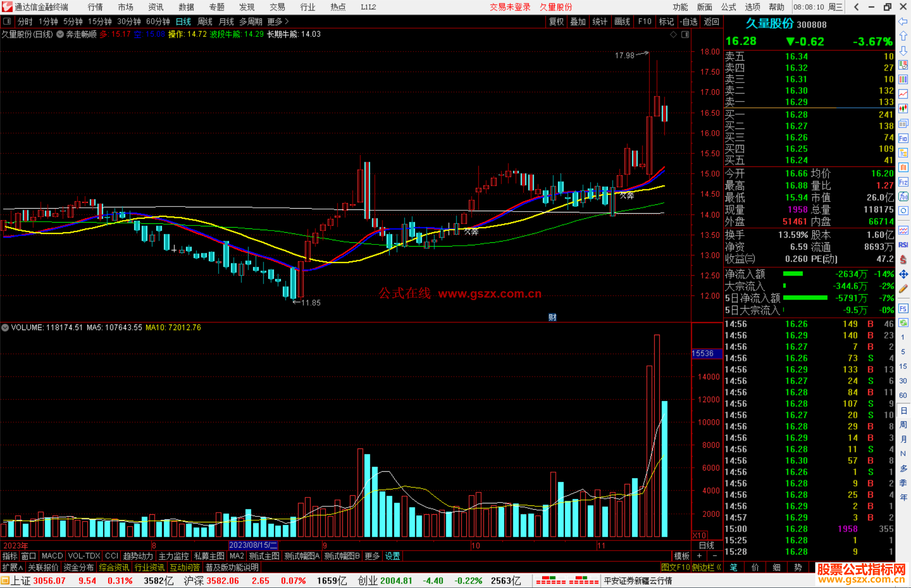
Task: Open the F10 company info sidebar icon
Action: pos(903,138)
